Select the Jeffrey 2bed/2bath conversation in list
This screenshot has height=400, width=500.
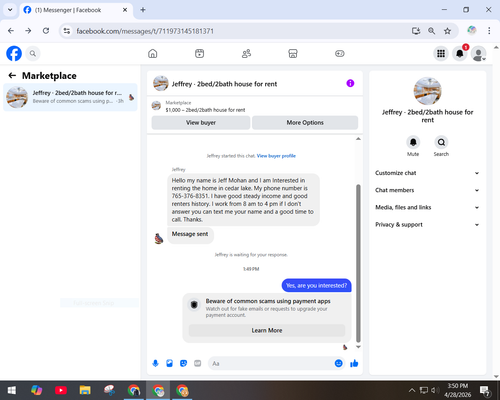(70, 97)
